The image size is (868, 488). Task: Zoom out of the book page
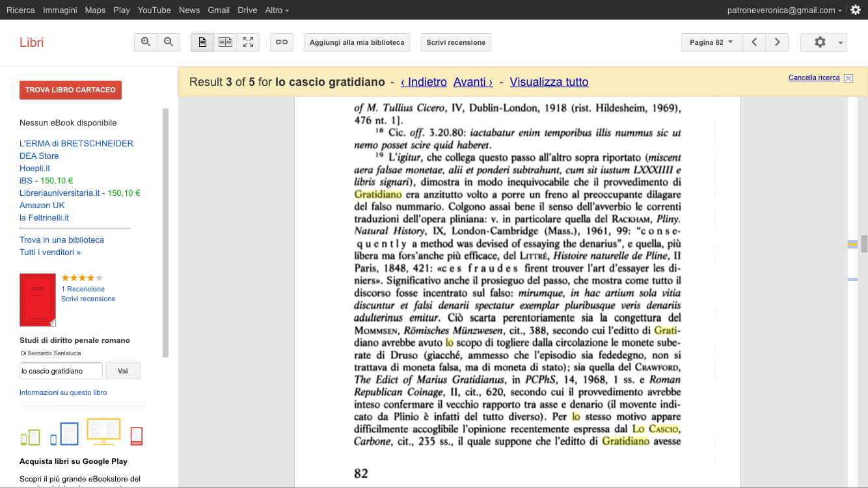(168, 42)
